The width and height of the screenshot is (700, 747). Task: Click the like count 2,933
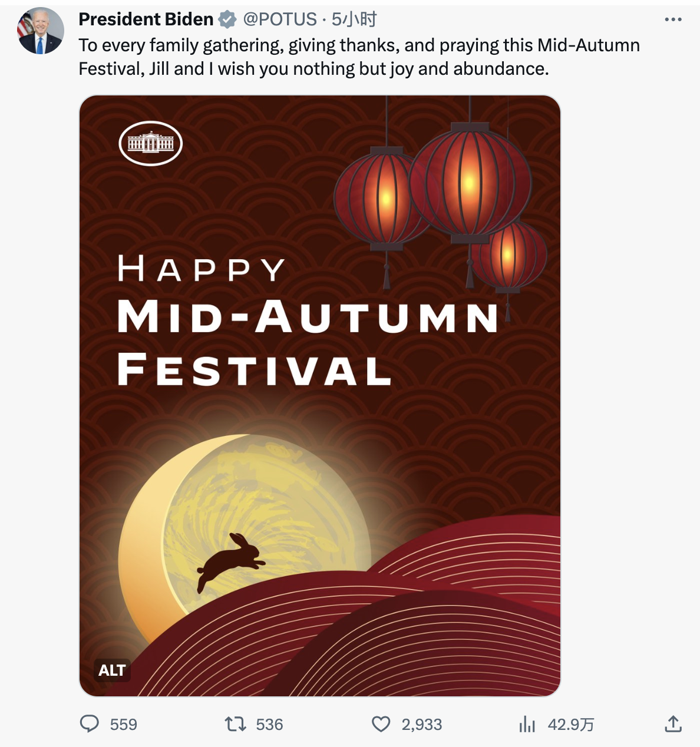[422, 724]
